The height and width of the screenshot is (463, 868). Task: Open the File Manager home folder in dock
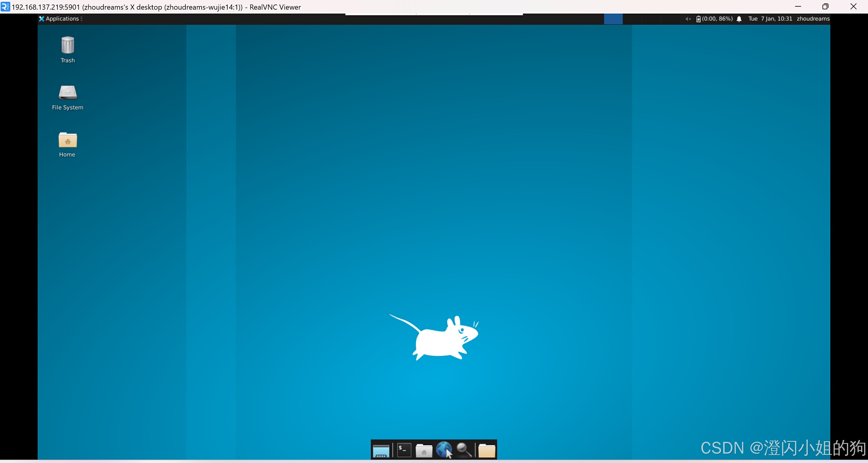point(424,451)
